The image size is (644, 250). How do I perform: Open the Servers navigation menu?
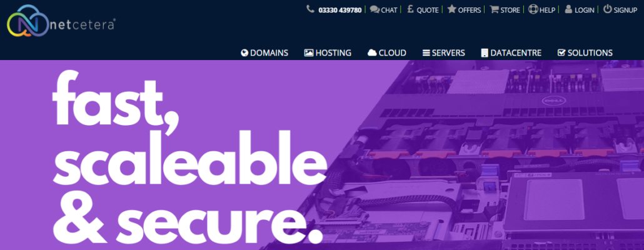click(443, 52)
